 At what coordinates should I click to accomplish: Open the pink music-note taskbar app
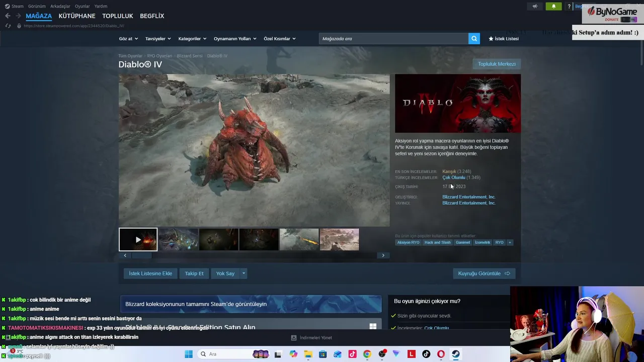352,354
